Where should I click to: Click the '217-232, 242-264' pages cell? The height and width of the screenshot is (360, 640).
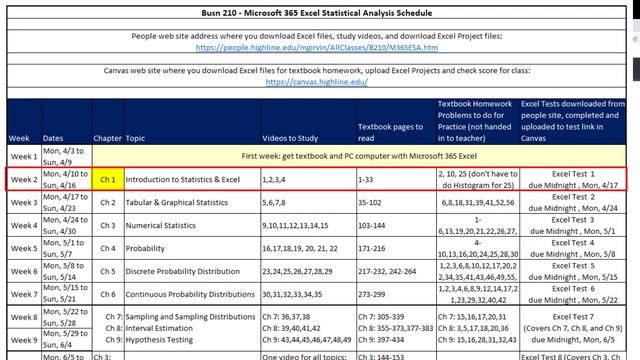(x=396, y=271)
